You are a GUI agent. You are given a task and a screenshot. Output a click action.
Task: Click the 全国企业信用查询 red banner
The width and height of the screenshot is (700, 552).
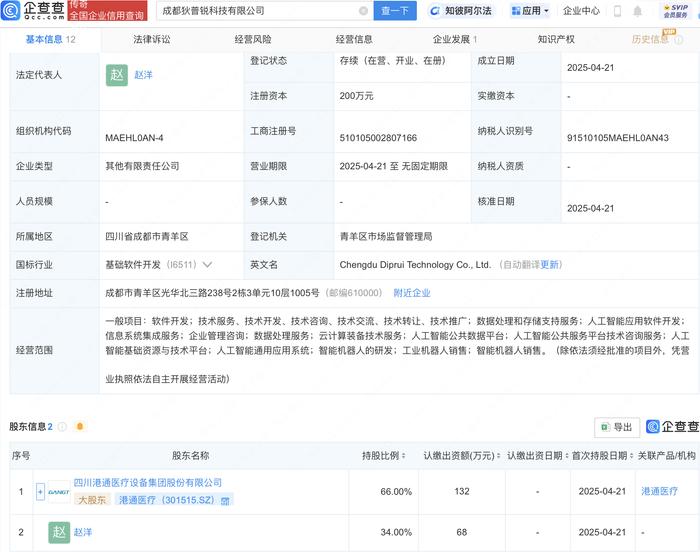point(107,11)
